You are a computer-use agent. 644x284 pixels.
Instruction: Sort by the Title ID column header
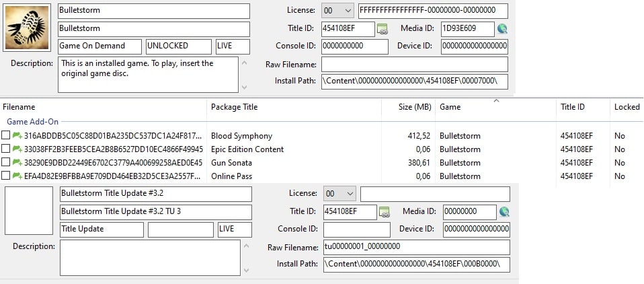(583, 107)
